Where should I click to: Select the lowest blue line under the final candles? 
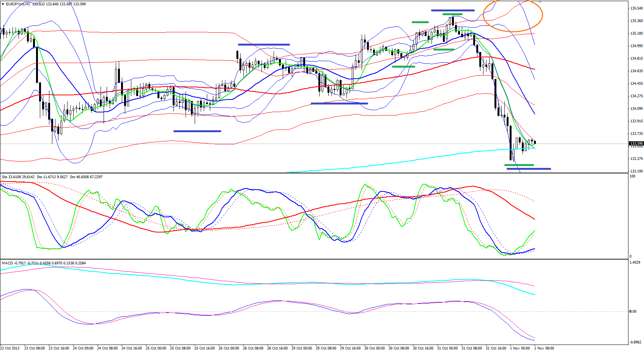click(528, 169)
